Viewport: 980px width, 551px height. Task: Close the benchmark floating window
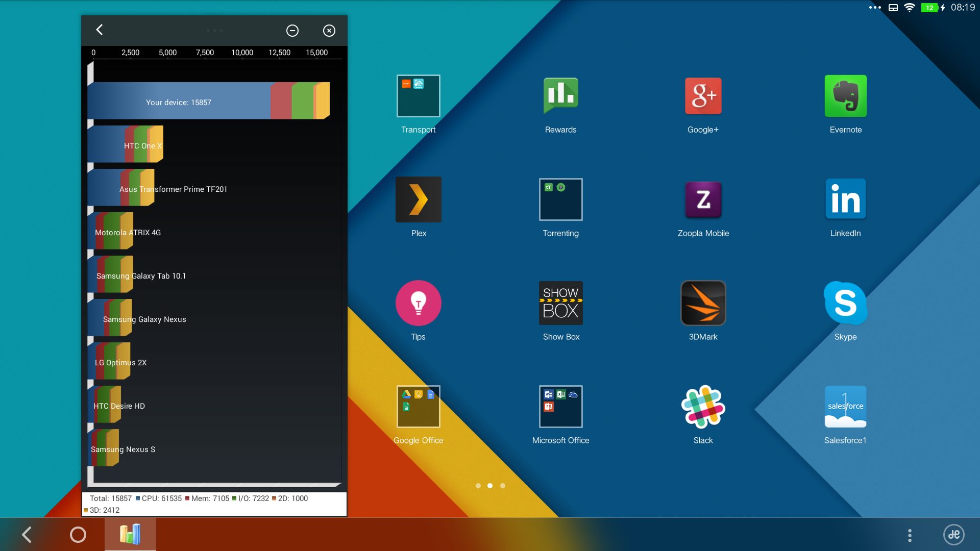coord(329,31)
